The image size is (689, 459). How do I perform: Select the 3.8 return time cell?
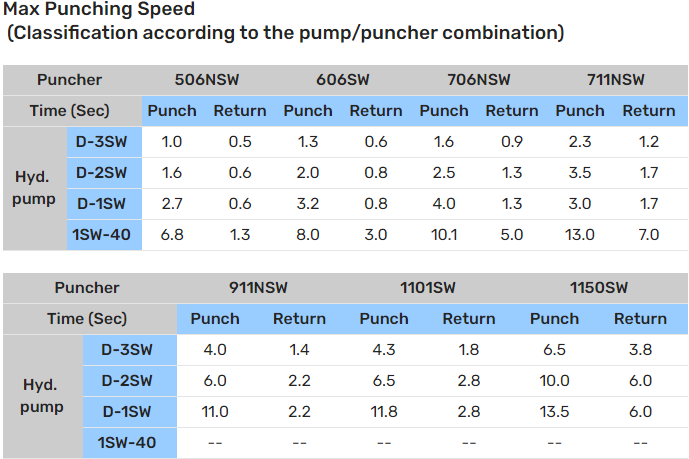tap(641, 350)
